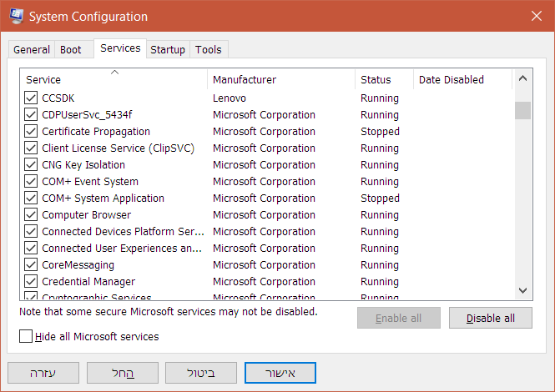Select the Lenovo manufacturer cell
This screenshot has height=392, width=555.
pos(230,98)
